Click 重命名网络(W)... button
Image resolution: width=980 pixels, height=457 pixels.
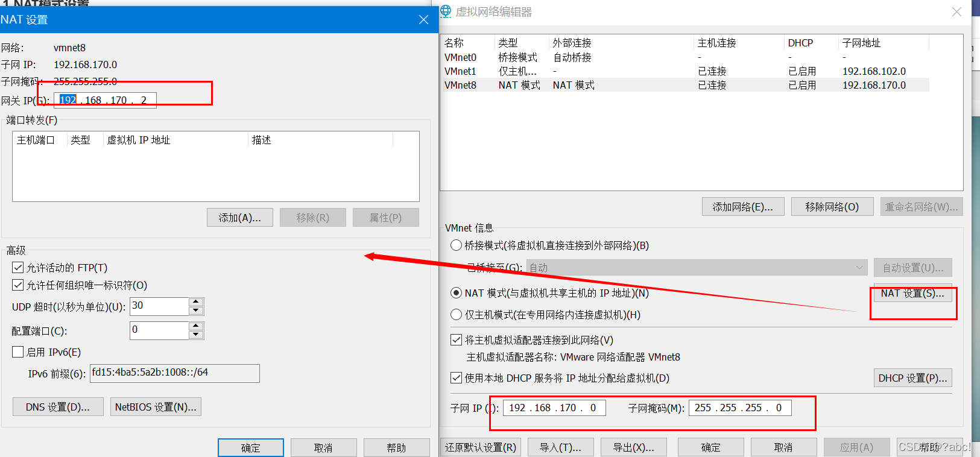pos(922,207)
